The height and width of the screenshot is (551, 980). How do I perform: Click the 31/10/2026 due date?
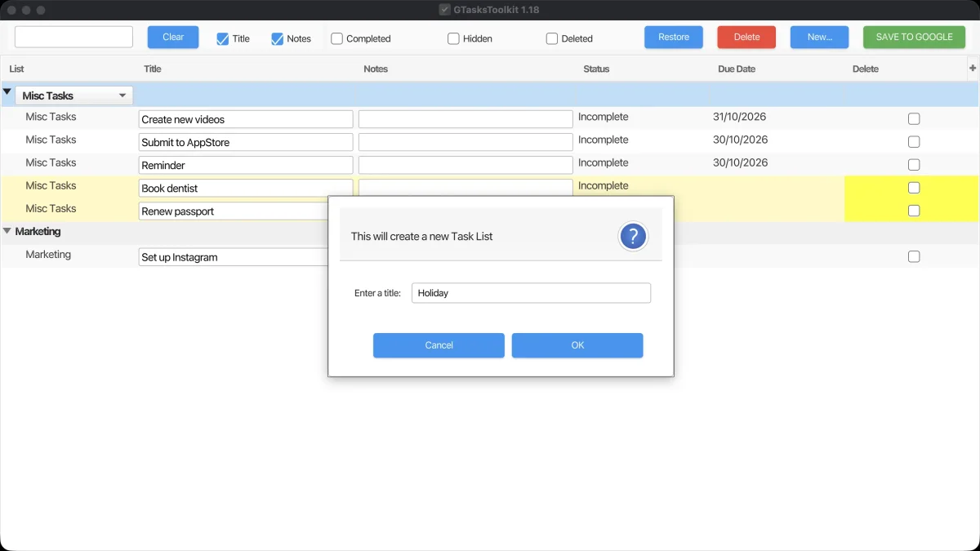tap(740, 117)
